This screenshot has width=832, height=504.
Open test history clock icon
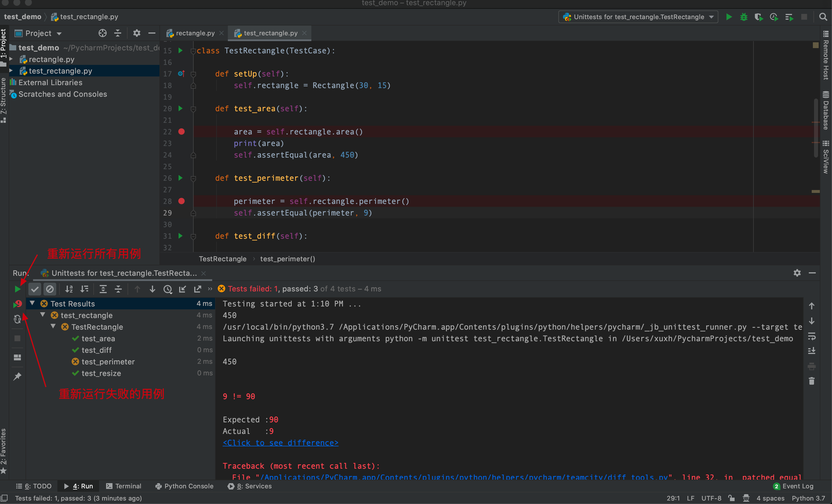click(x=168, y=289)
